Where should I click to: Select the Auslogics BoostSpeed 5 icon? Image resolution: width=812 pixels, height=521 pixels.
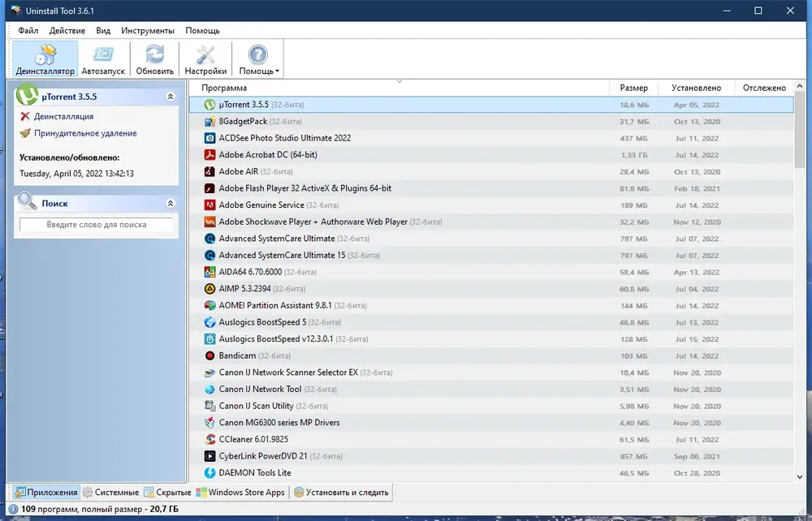pyautogui.click(x=209, y=322)
